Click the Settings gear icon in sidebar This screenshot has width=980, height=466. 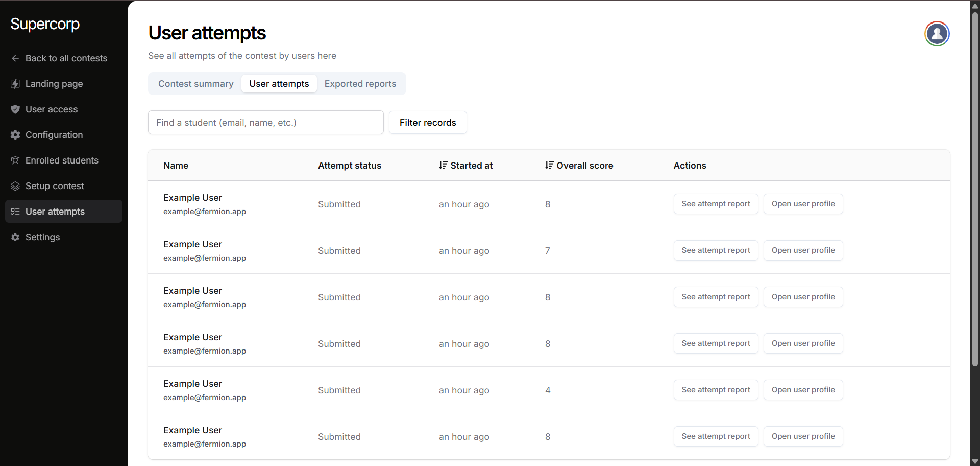pyautogui.click(x=15, y=237)
